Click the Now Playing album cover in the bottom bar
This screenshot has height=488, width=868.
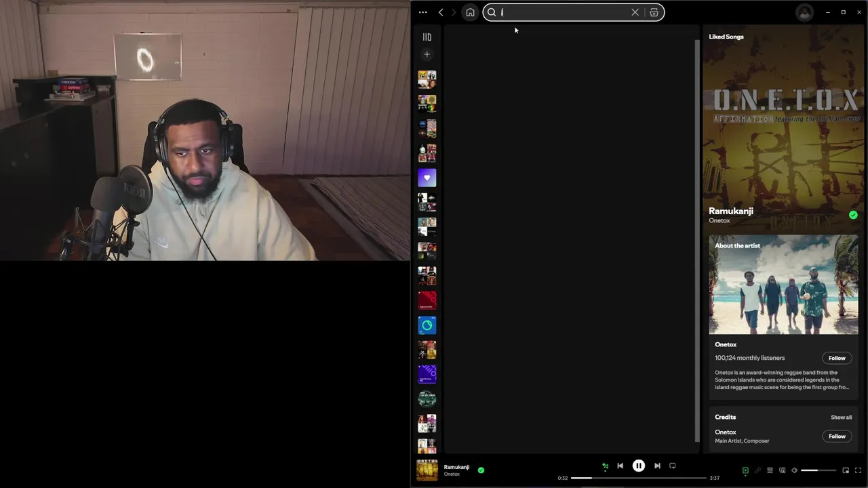(x=427, y=470)
